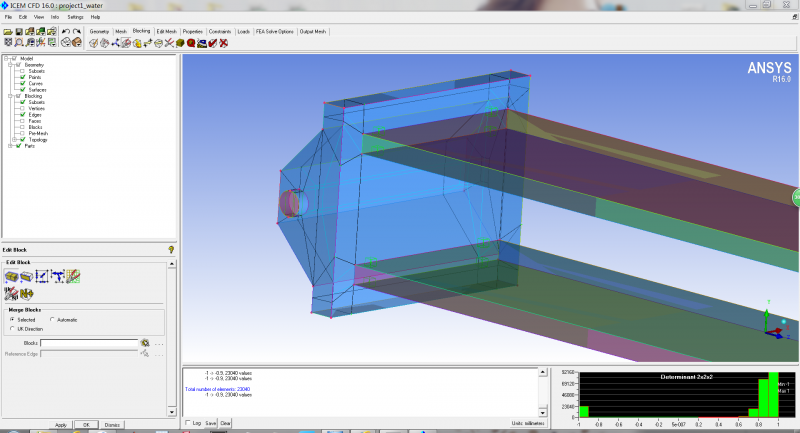Click the Redo arrow icon
800x433 pixels.
coord(77,31)
